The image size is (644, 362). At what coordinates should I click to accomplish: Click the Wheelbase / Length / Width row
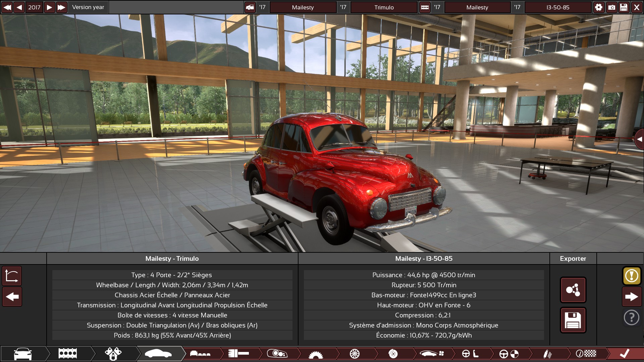(x=172, y=285)
